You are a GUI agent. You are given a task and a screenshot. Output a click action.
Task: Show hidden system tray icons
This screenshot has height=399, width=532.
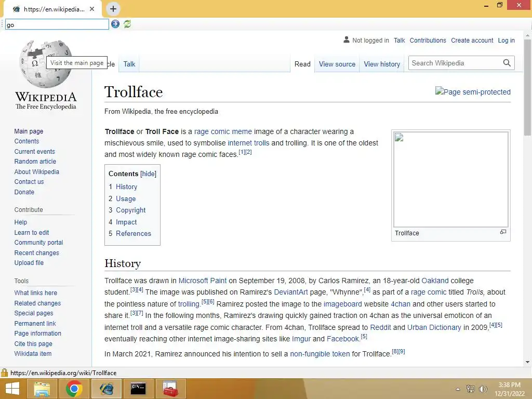click(458, 389)
